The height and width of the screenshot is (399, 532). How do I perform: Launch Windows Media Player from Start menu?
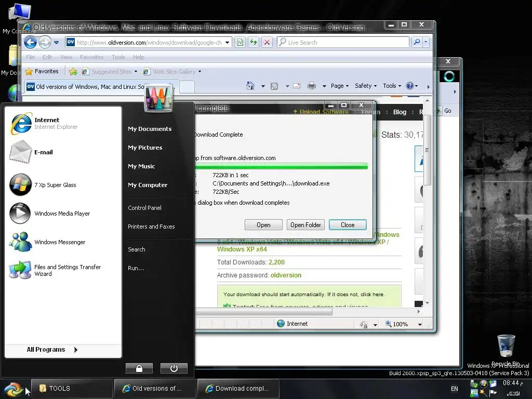click(x=63, y=214)
